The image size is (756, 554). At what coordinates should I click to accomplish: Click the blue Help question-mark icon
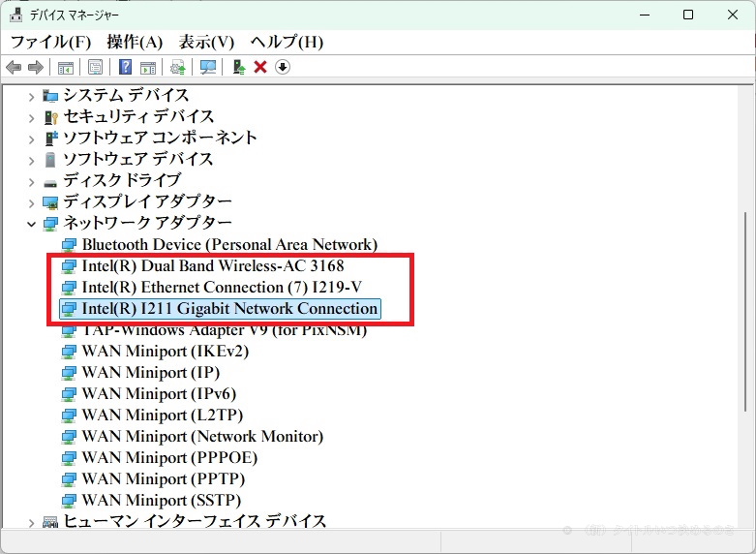tap(126, 67)
